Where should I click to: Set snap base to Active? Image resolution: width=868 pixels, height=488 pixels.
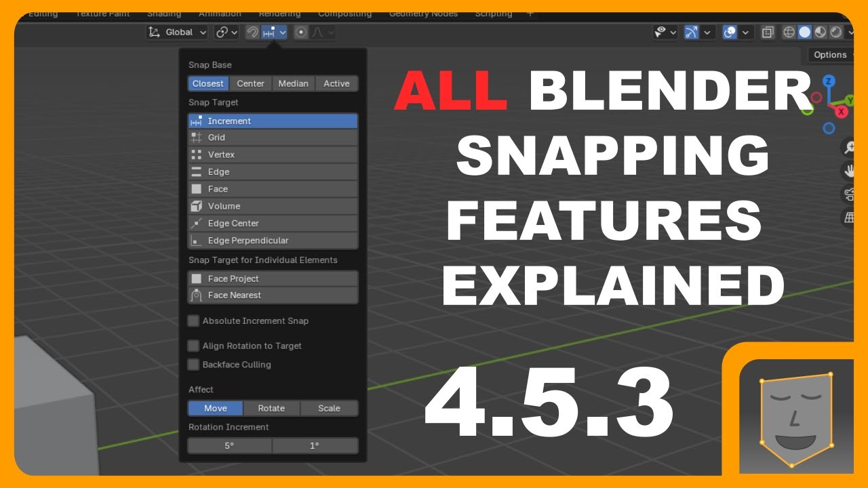point(336,83)
